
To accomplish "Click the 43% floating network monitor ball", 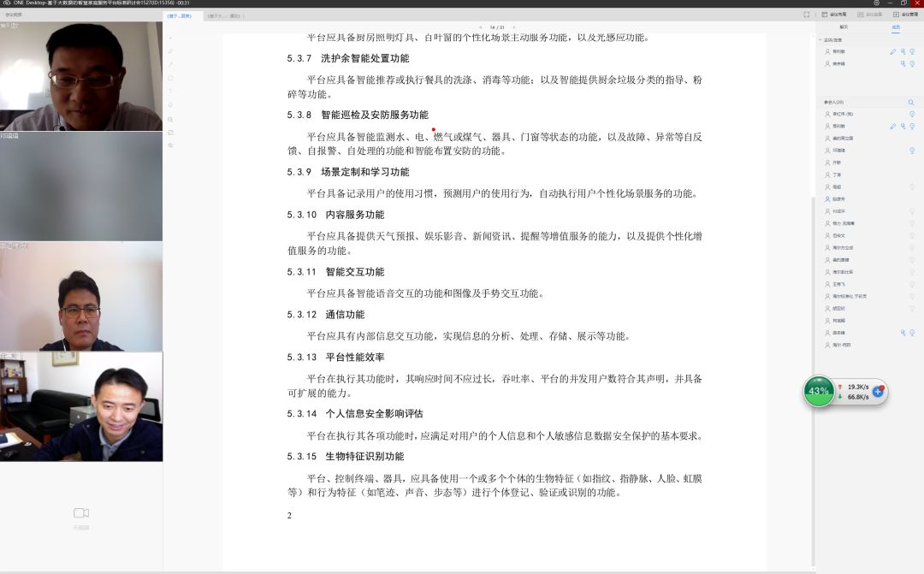I will point(820,391).
